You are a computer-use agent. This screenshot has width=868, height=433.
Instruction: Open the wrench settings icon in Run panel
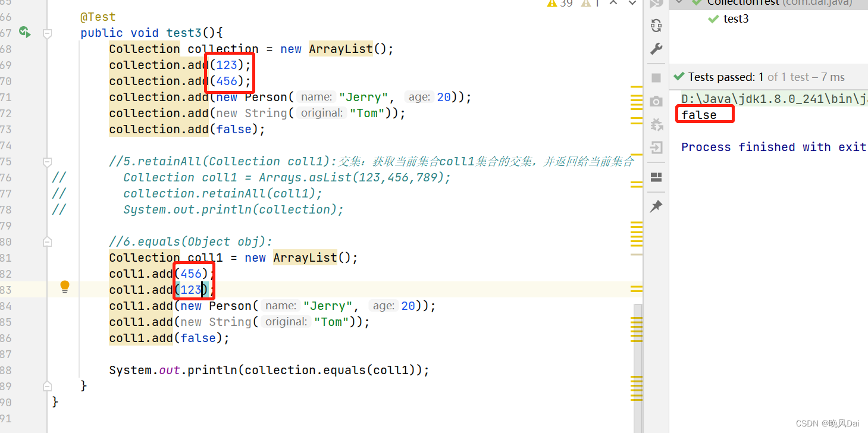[656, 49]
